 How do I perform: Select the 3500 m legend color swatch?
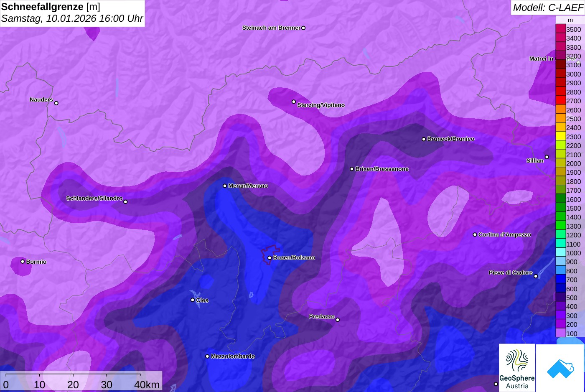560,29
